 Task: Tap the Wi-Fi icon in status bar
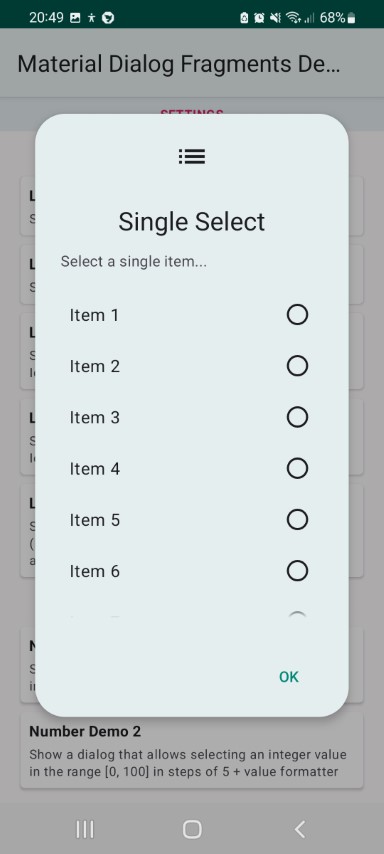(294, 18)
